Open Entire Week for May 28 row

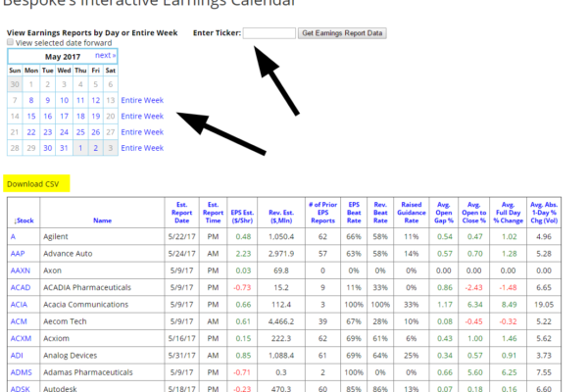pos(142,148)
